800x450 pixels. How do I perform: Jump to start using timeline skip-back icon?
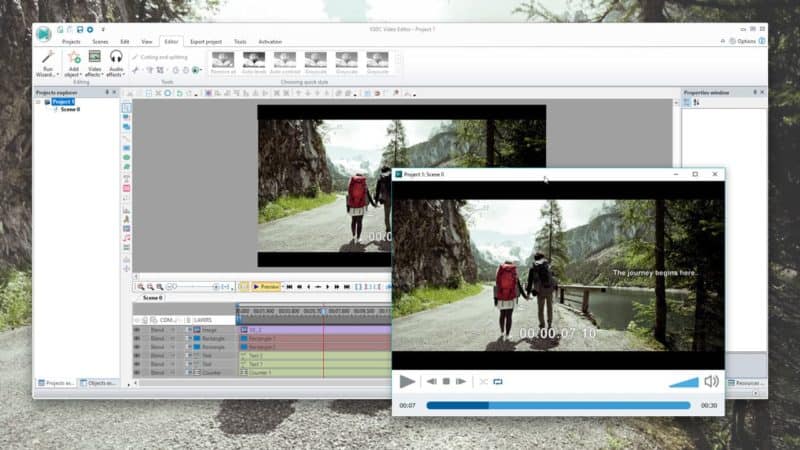(289, 287)
